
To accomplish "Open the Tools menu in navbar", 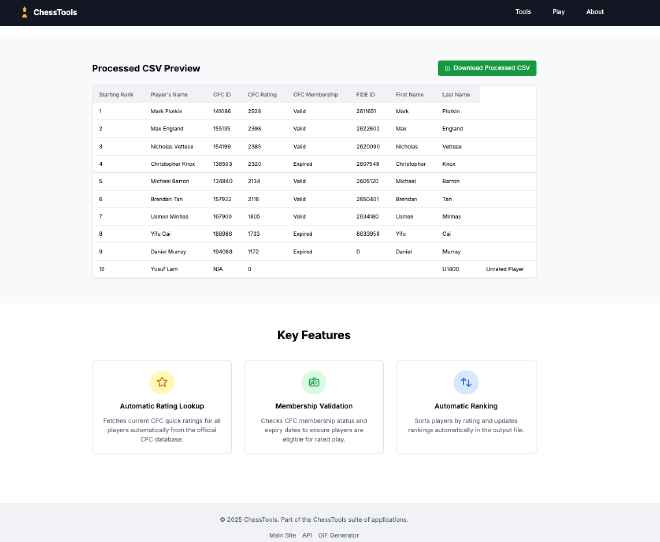I will pos(523,12).
